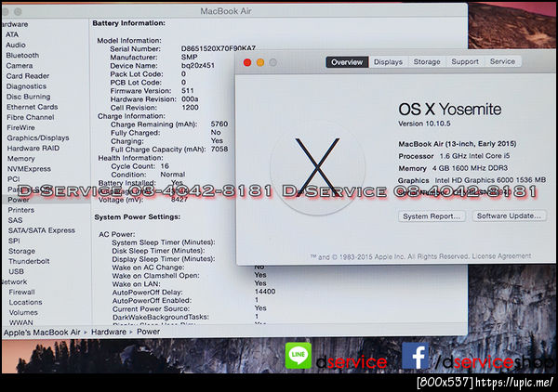Switch to the Overview tab
558x392 pixels.
(x=347, y=62)
